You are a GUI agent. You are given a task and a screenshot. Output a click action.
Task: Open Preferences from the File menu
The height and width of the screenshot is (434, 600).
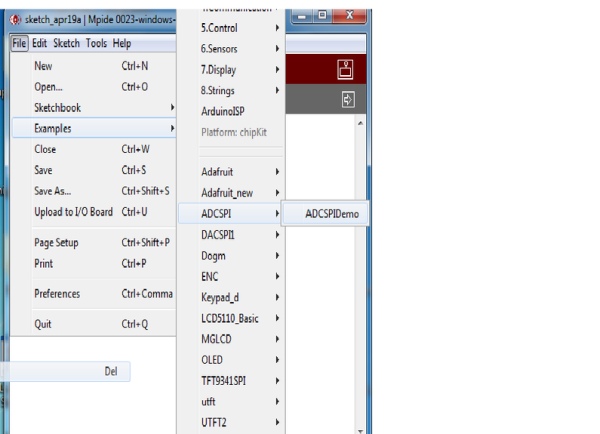pos(94,294)
